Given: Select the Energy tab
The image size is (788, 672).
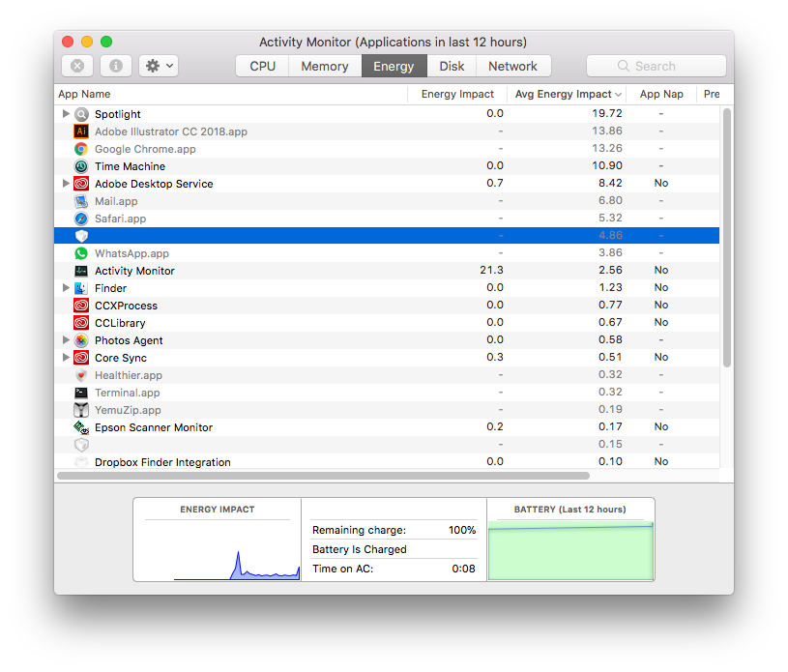Looking at the screenshot, I should point(394,67).
